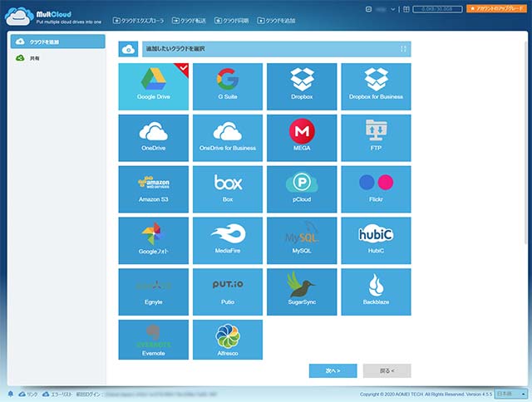Open the Add Cloud tab in top navigation
The width and height of the screenshot is (532, 402).
[276, 21]
